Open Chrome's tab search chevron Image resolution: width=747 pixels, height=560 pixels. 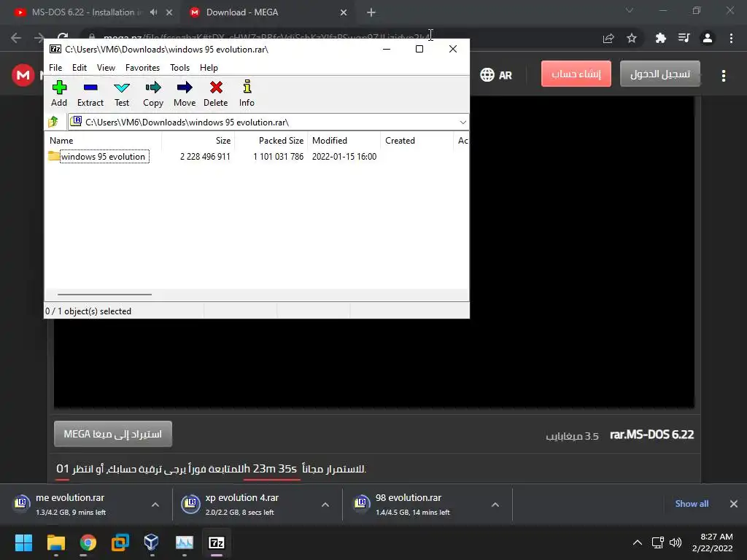[630, 10]
